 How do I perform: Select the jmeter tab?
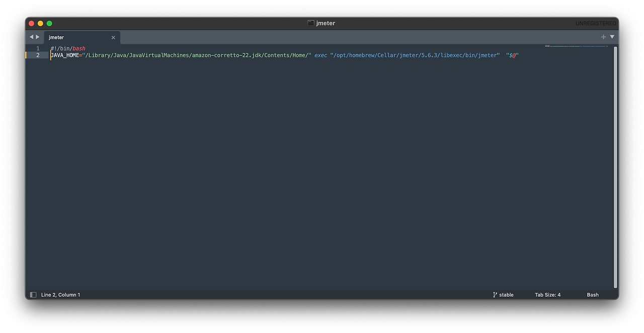pyautogui.click(x=82, y=37)
